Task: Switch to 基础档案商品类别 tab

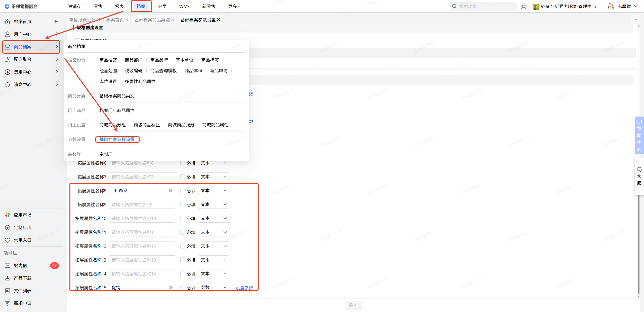Action: [152, 20]
